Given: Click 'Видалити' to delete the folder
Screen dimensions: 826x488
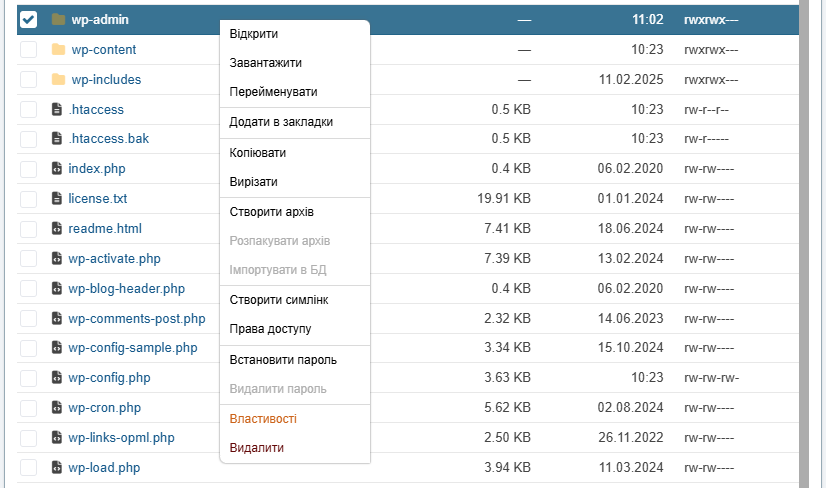Looking at the screenshot, I should click(x=257, y=448).
